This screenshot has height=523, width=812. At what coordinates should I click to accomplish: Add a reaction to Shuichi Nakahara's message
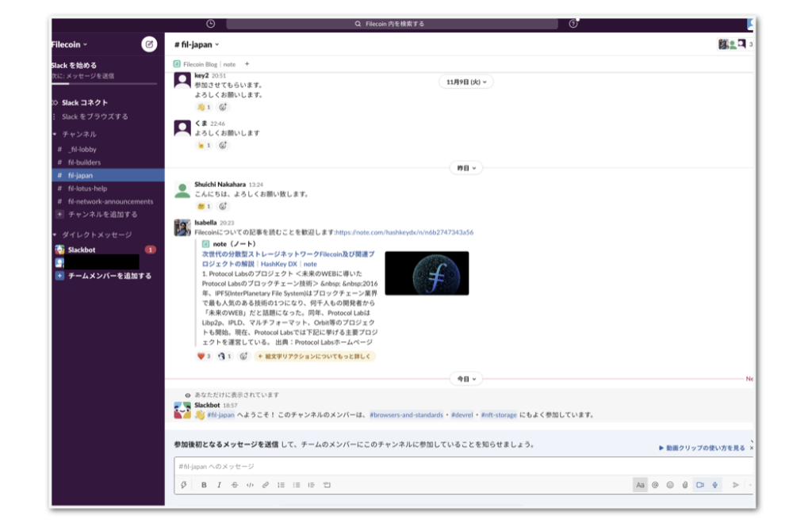pos(223,206)
